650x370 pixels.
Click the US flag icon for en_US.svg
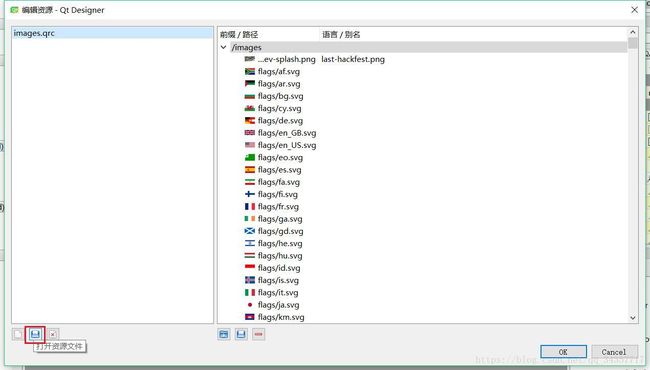250,145
